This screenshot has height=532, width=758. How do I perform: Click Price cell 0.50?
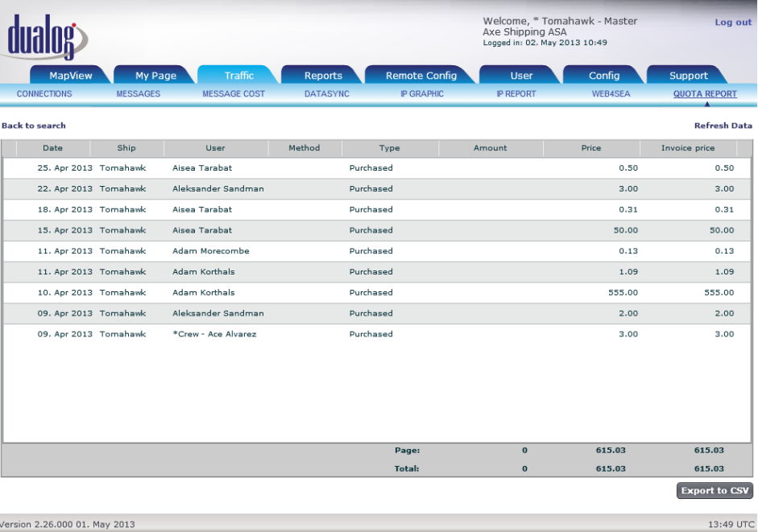[x=628, y=168]
